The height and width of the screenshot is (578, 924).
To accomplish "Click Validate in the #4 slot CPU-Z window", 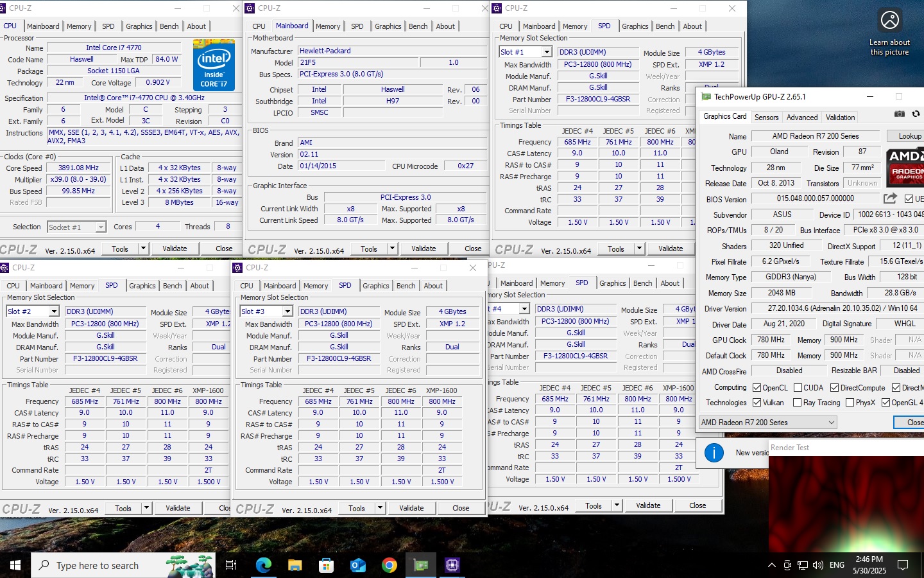I will coord(648,505).
